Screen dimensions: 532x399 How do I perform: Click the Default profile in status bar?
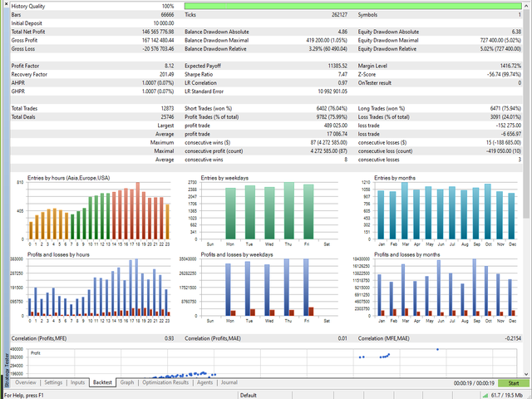pos(249,394)
